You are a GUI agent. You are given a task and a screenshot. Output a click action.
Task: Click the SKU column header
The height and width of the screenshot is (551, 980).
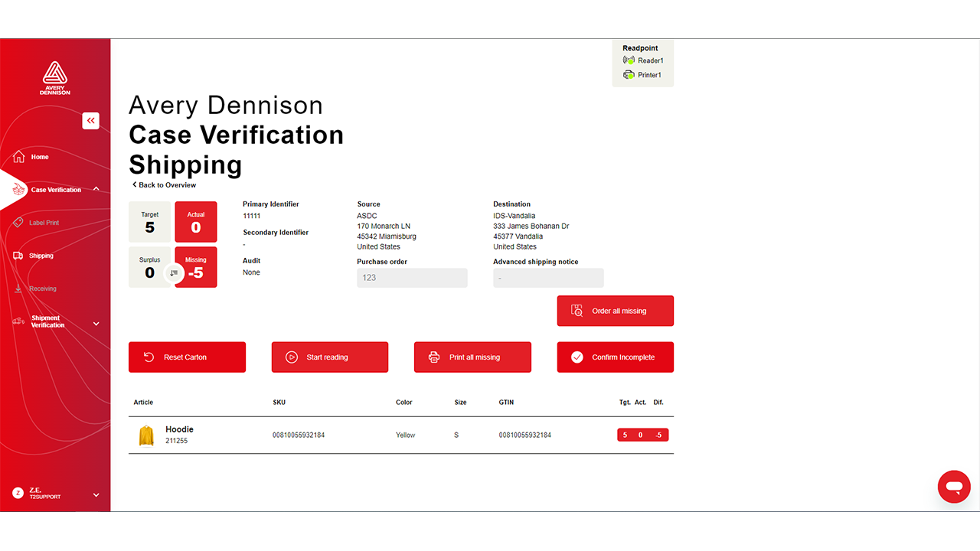point(279,403)
